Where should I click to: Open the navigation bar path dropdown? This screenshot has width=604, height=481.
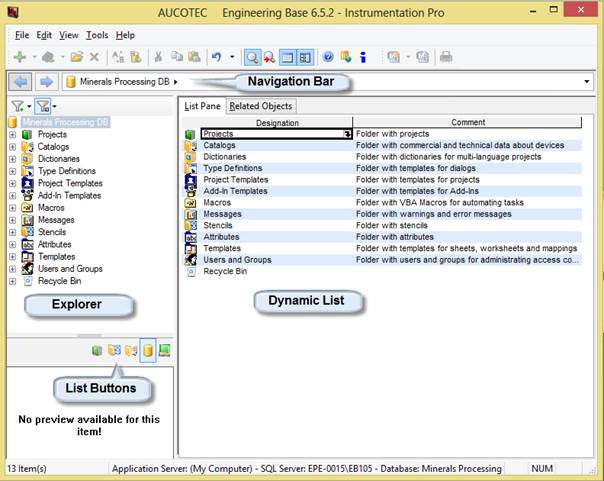(586, 82)
